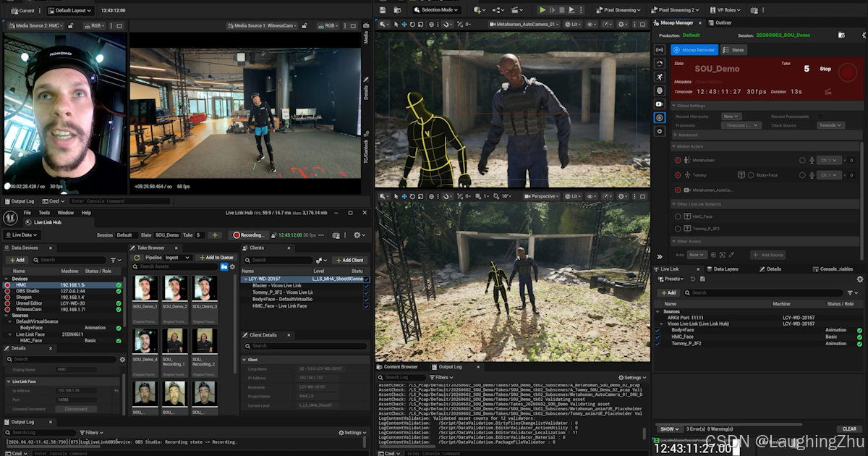Open the Perspective dropdown in lower viewport
This screenshot has height=456, width=868.
pos(540,196)
